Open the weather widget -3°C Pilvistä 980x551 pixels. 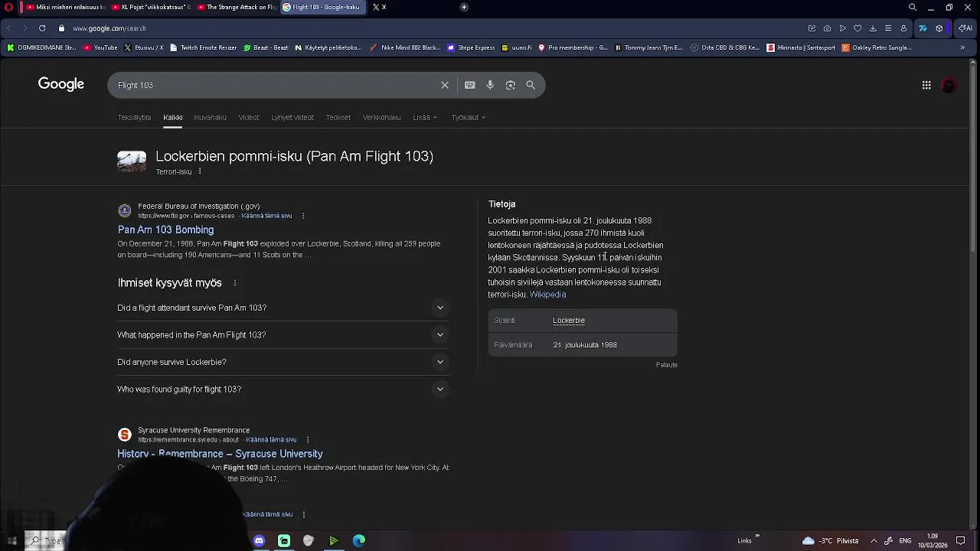pyautogui.click(x=831, y=540)
